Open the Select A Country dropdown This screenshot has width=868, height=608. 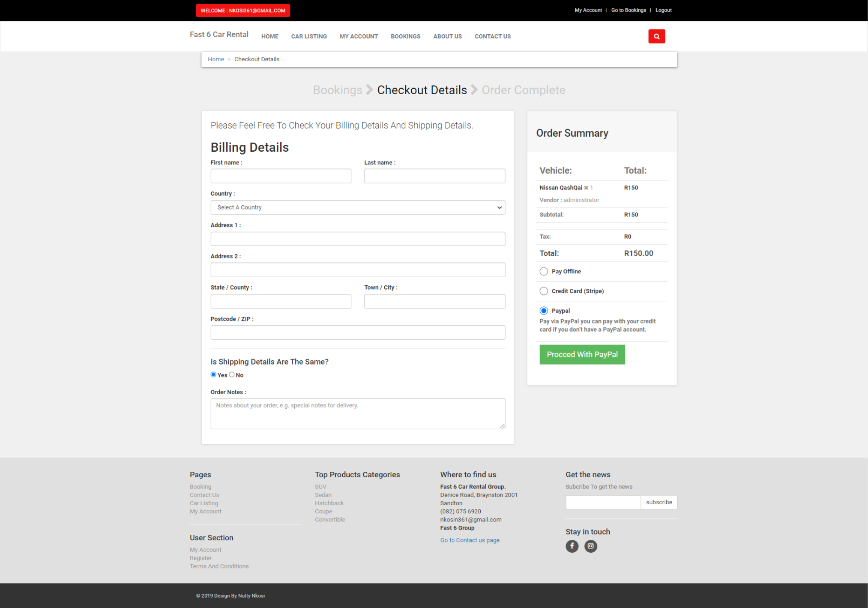(358, 207)
